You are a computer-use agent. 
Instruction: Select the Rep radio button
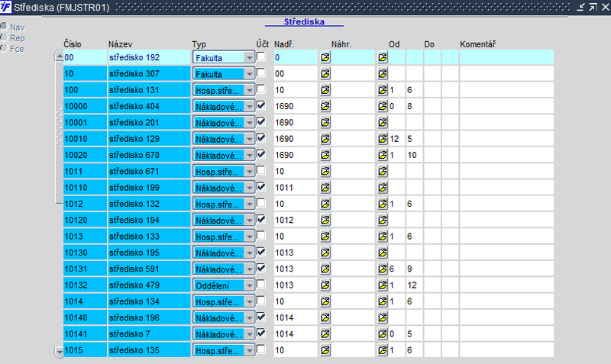coord(4,37)
